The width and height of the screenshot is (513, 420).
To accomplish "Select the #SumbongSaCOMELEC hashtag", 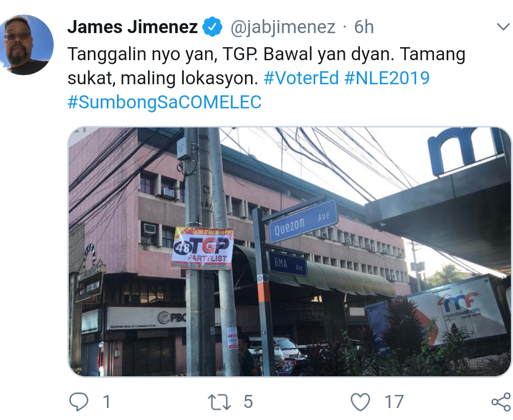I will point(165,102).
